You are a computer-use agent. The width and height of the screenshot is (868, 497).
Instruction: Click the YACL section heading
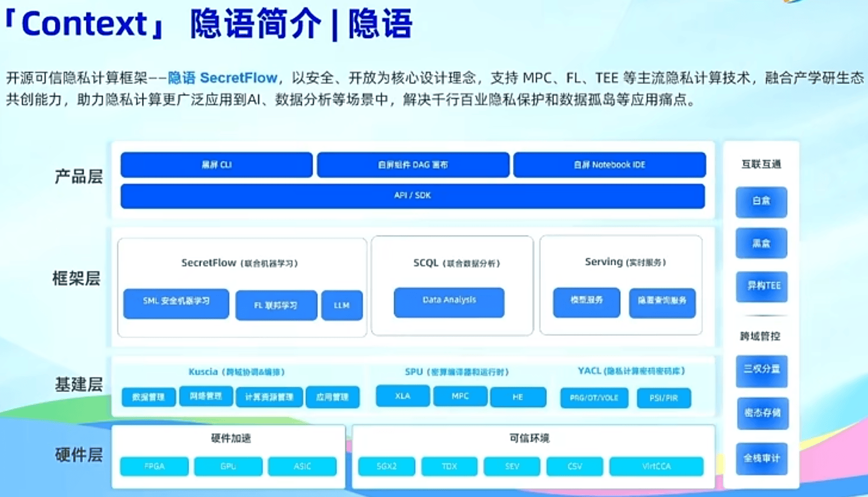[x=631, y=371]
